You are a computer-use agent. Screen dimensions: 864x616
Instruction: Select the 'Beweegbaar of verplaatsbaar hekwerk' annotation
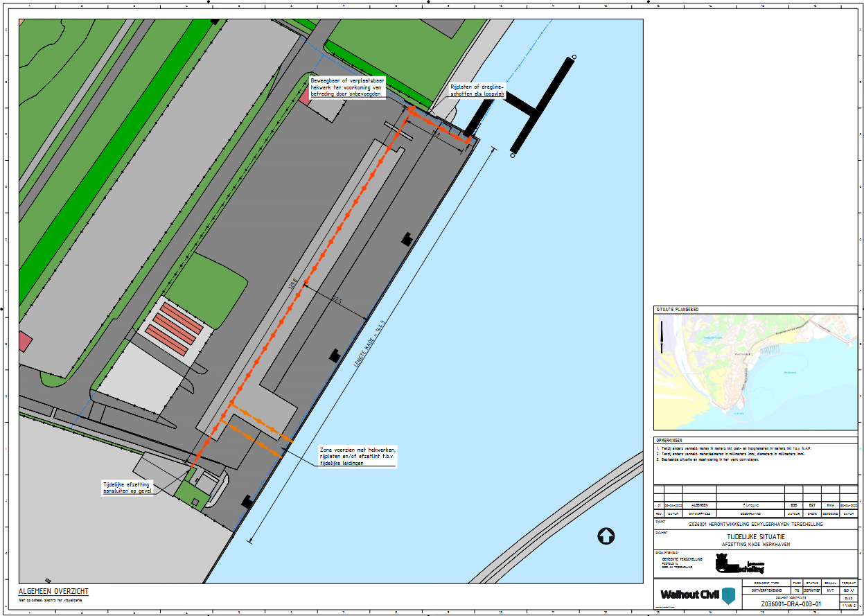347,87
